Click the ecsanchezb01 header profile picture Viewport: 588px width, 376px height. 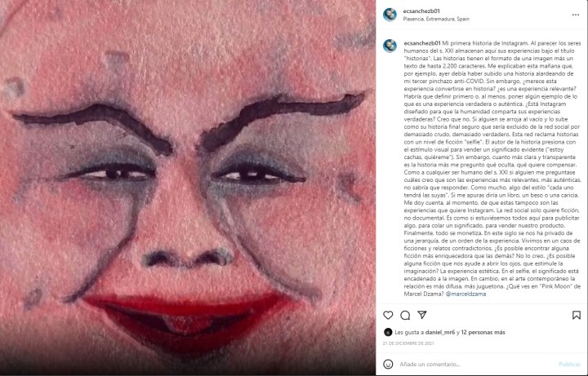tap(390, 15)
